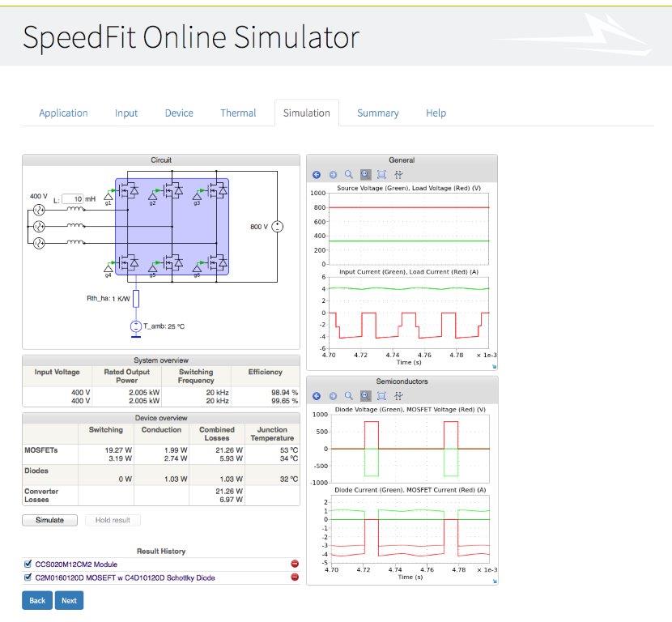
Task: Click the diode and MOSFET voltage plot
Action: [410, 449]
